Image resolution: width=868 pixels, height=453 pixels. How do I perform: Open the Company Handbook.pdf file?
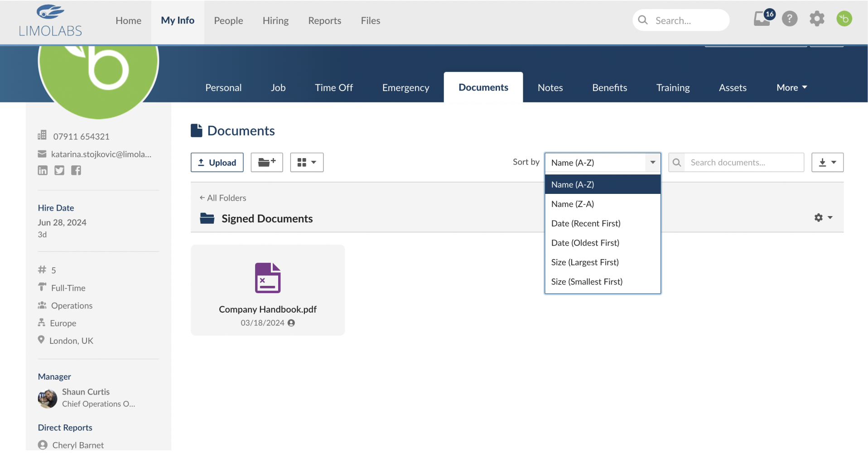pyautogui.click(x=267, y=290)
